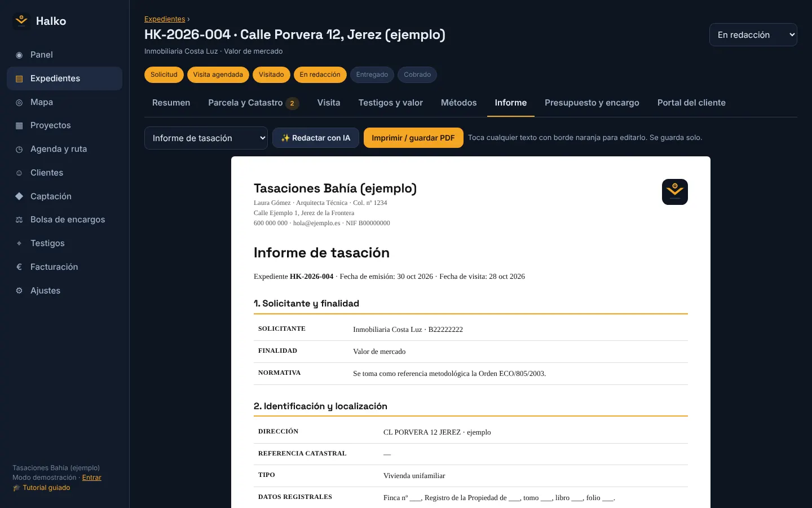Viewport: 812px width, 508px height.
Task: Switch to the Parcela y Catastro tab
Action: click(253, 103)
